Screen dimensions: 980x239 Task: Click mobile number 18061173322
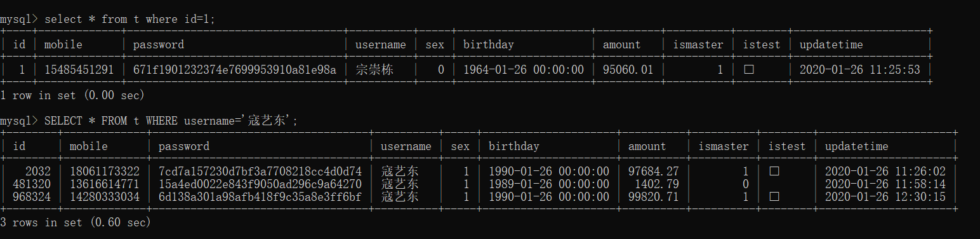[x=104, y=172]
